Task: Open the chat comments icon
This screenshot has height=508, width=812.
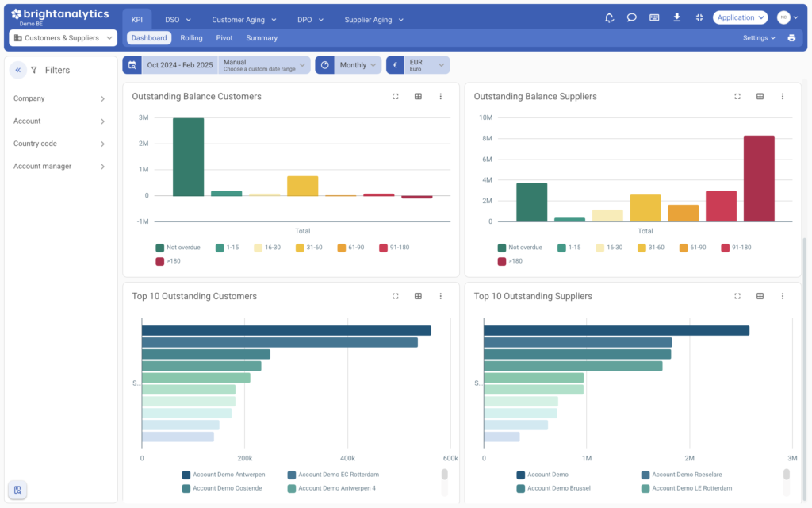Action: (631, 17)
